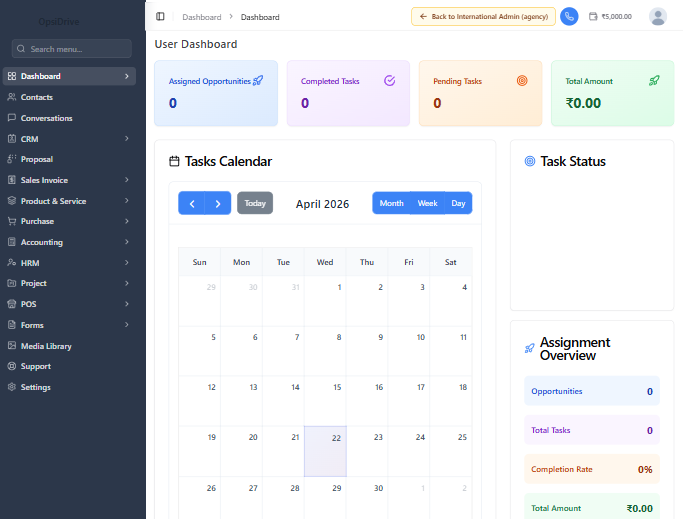Click the check-circle icon on Completed Tasks card
Screen dimensions: 683x519
click(389, 81)
